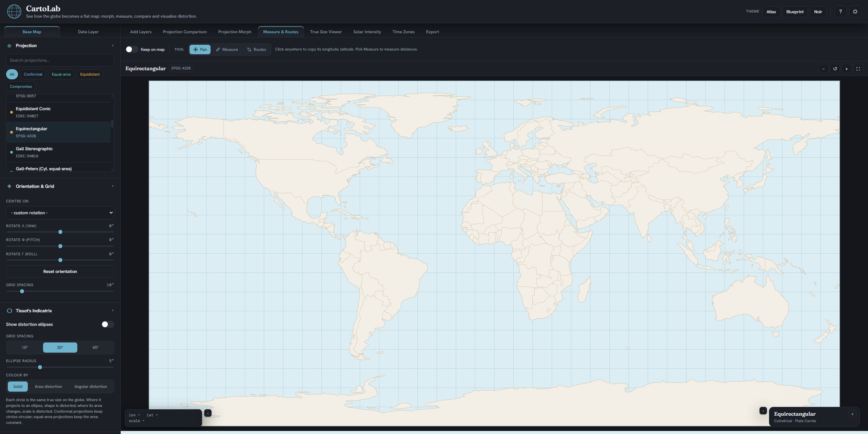Click the EPSG:4326 badge beside map title
The image size is (868, 434).
point(181,68)
